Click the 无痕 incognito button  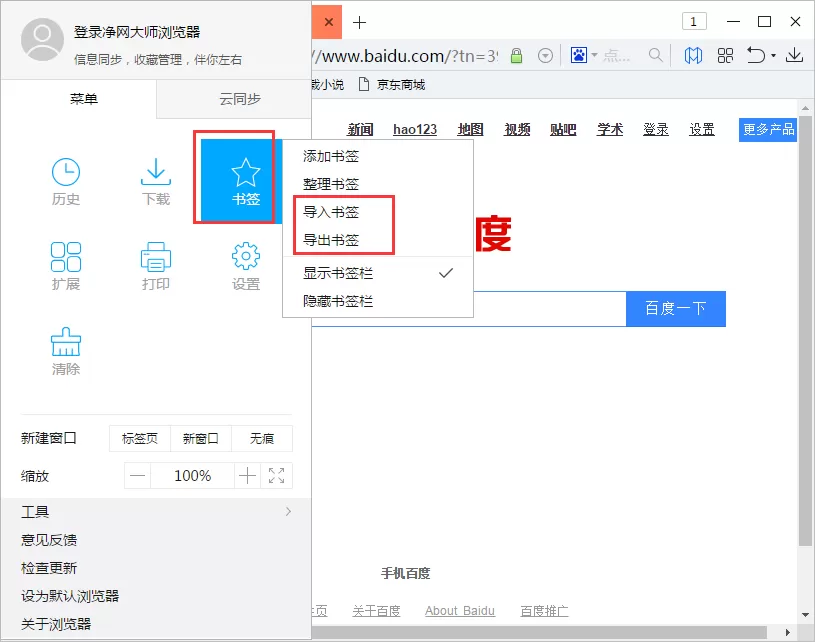[x=262, y=438]
